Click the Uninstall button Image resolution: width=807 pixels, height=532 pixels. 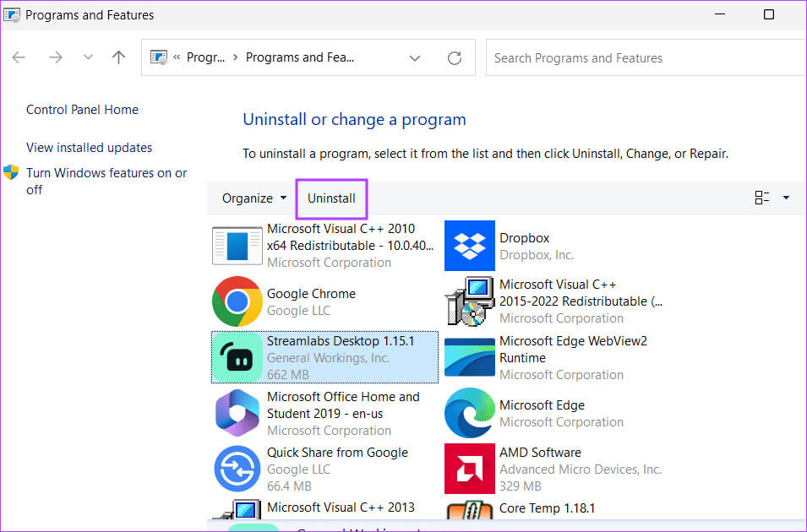coord(331,198)
